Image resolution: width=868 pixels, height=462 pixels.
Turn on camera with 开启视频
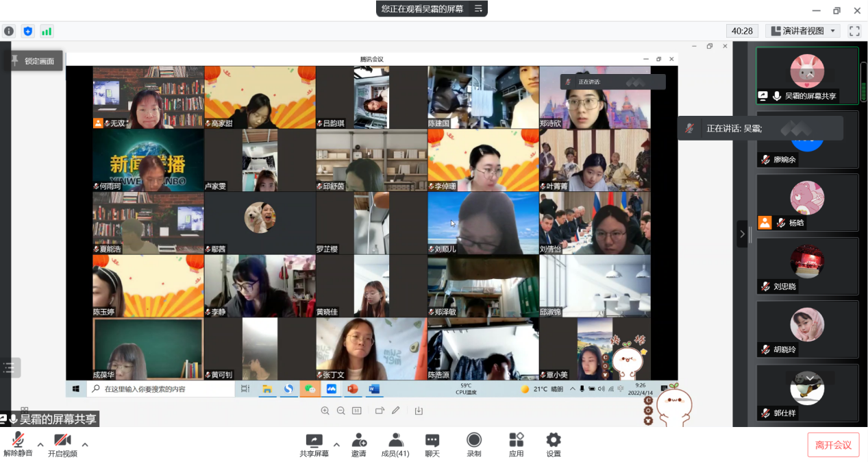pyautogui.click(x=62, y=444)
